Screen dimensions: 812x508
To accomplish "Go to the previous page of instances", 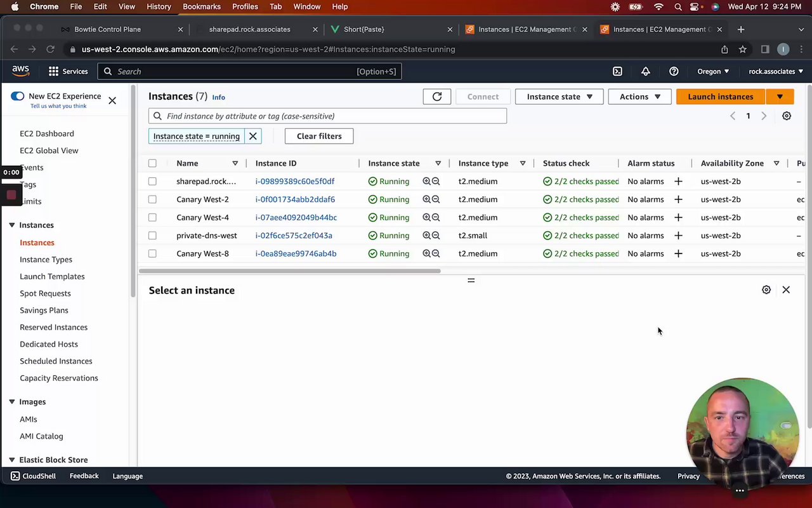I will click(x=733, y=116).
